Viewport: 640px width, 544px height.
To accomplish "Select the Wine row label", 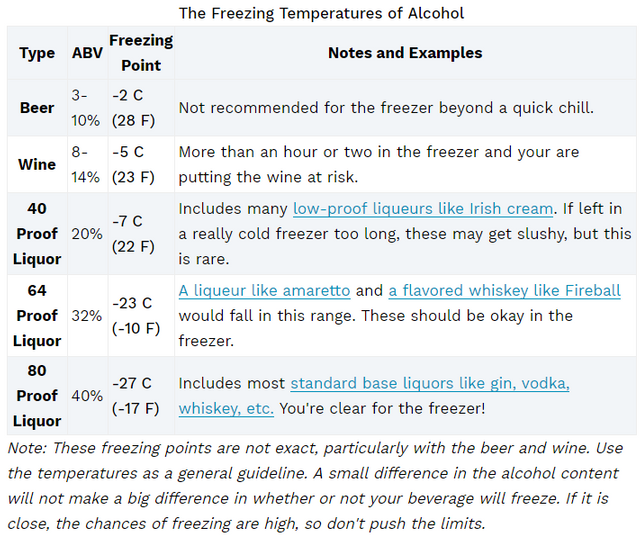I will point(37,164).
